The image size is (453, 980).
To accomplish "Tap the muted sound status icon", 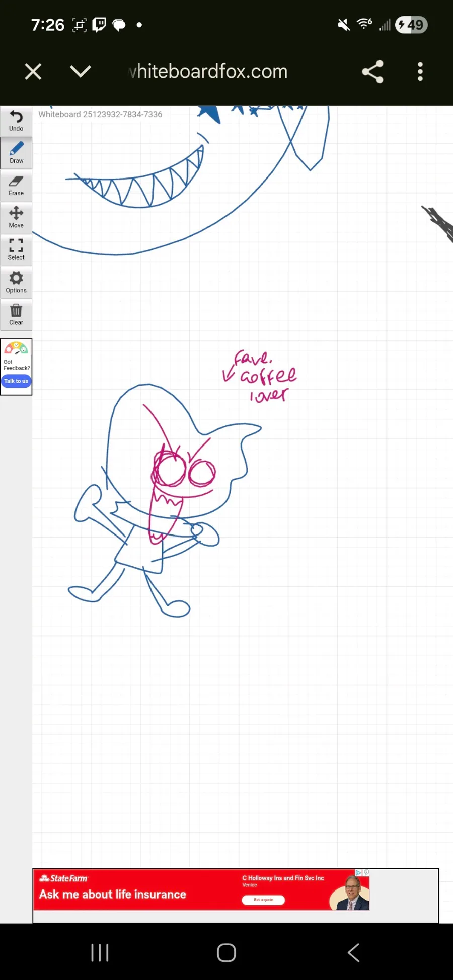I will (x=344, y=25).
